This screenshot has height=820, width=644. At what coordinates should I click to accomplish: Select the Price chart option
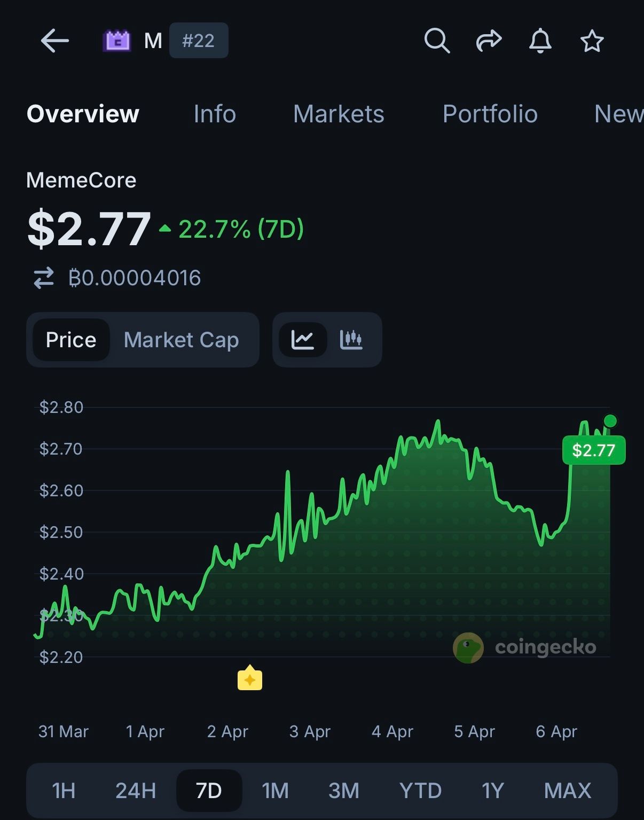tap(71, 340)
